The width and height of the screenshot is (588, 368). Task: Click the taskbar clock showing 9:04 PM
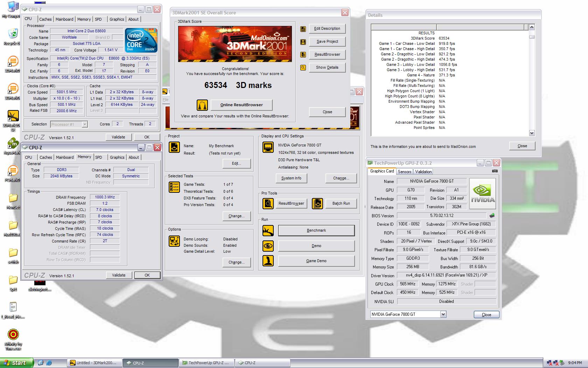(575, 363)
